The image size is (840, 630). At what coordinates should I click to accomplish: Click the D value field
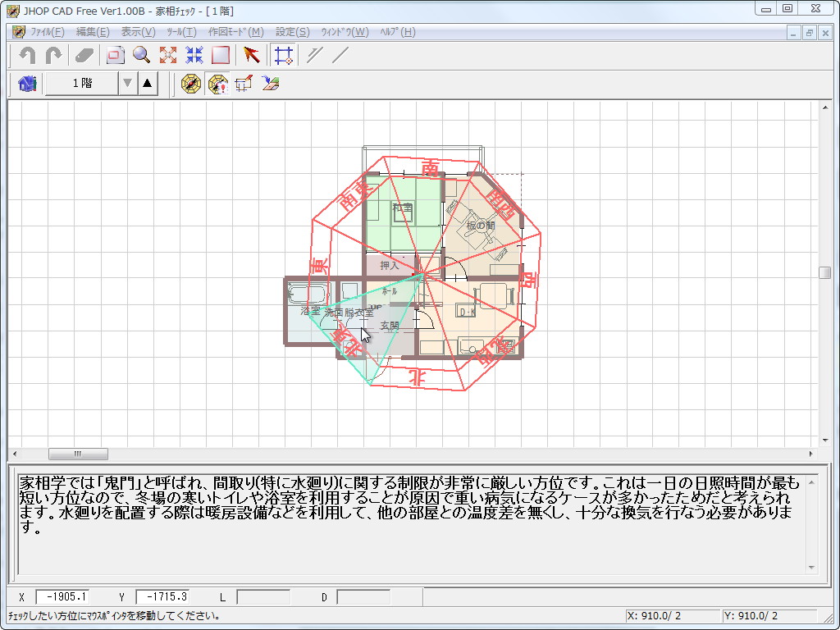pos(363,597)
